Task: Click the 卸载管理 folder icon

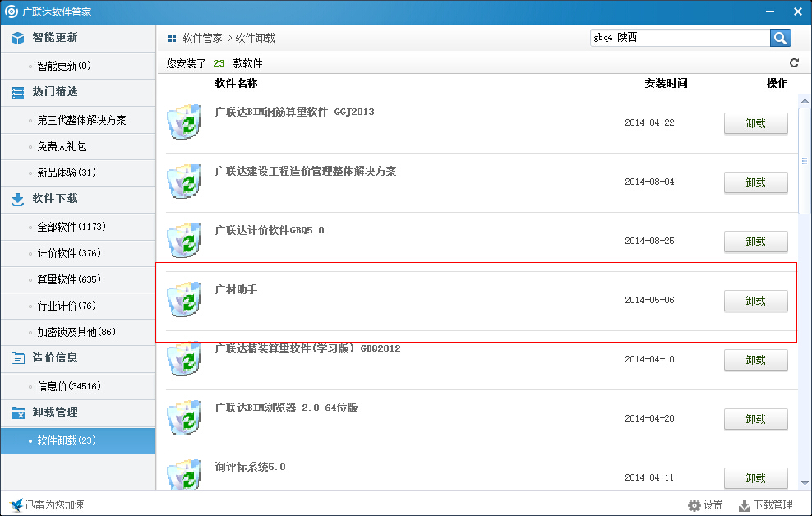Action: click(x=17, y=412)
